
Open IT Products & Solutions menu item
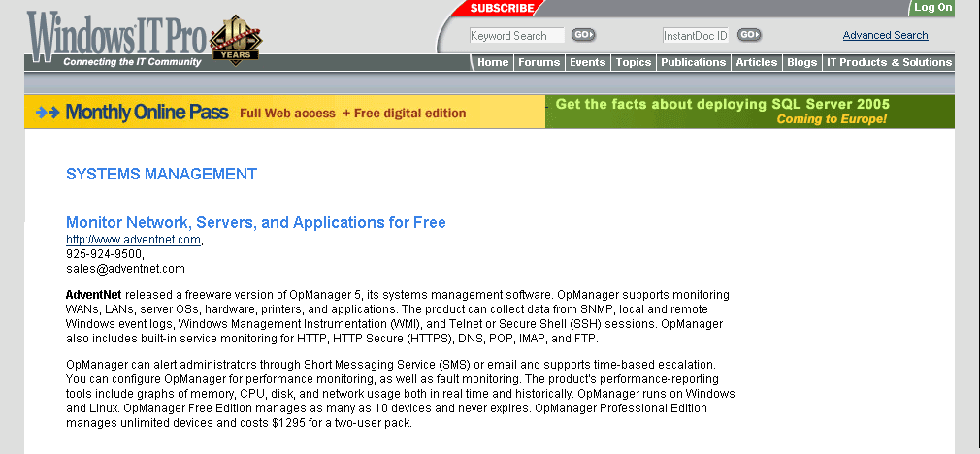(889, 62)
